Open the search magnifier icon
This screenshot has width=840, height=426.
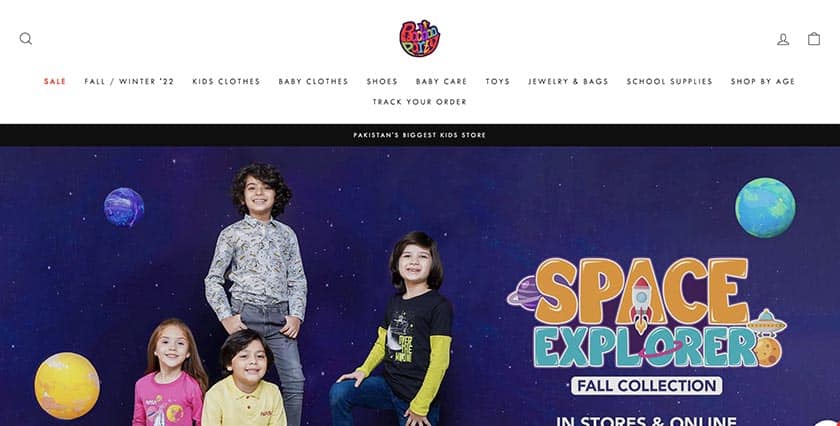(26, 39)
